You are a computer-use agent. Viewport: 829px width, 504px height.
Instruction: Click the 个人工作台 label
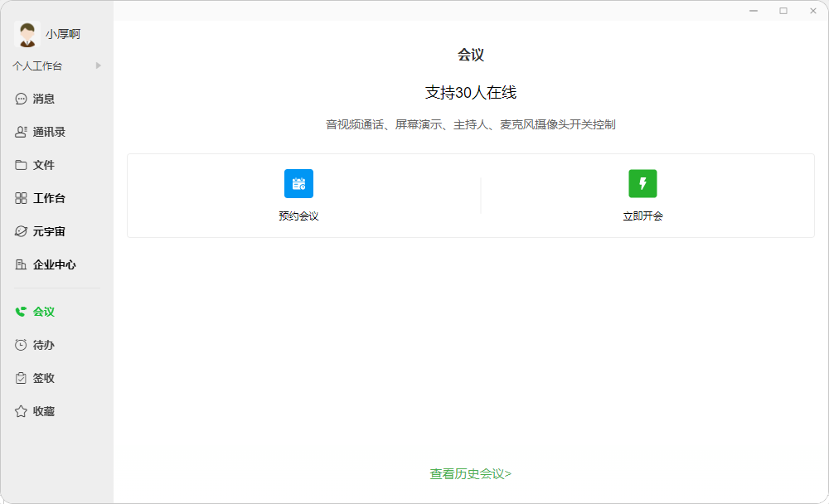(x=37, y=65)
